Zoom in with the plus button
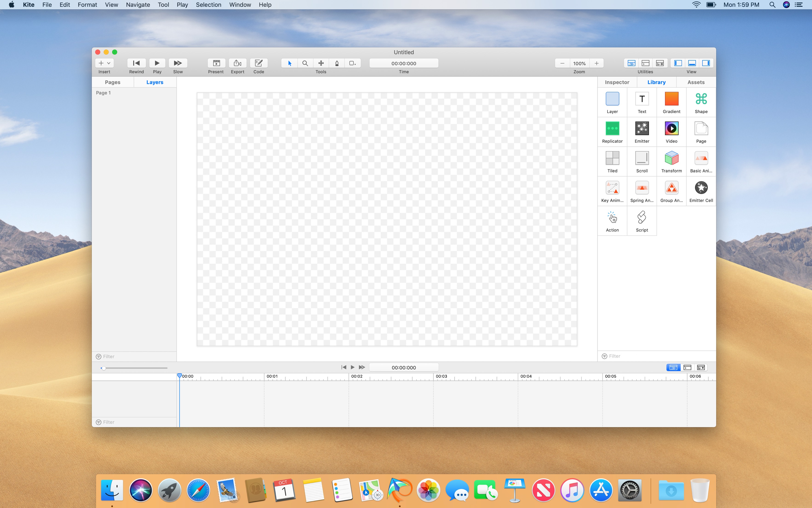Screen dimensions: 812x508 pyautogui.click(x=597, y=63)
